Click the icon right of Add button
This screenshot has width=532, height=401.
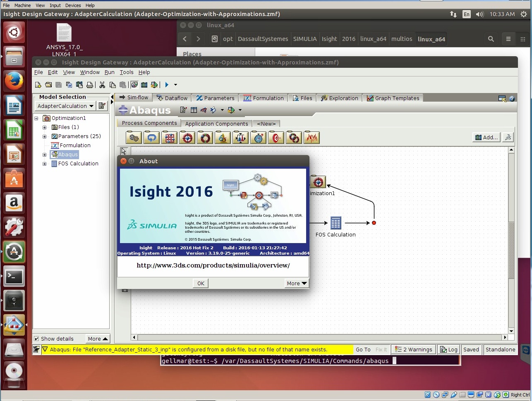508,137
